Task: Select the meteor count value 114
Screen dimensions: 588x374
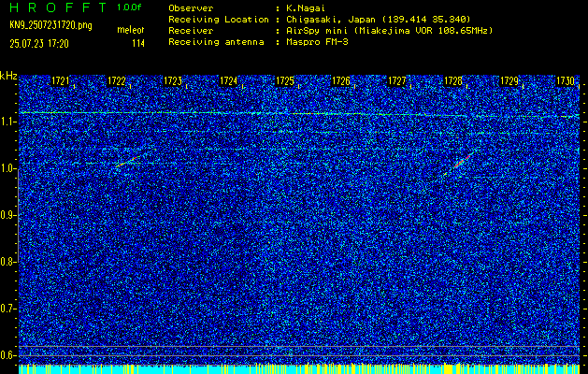Action: 138,44
